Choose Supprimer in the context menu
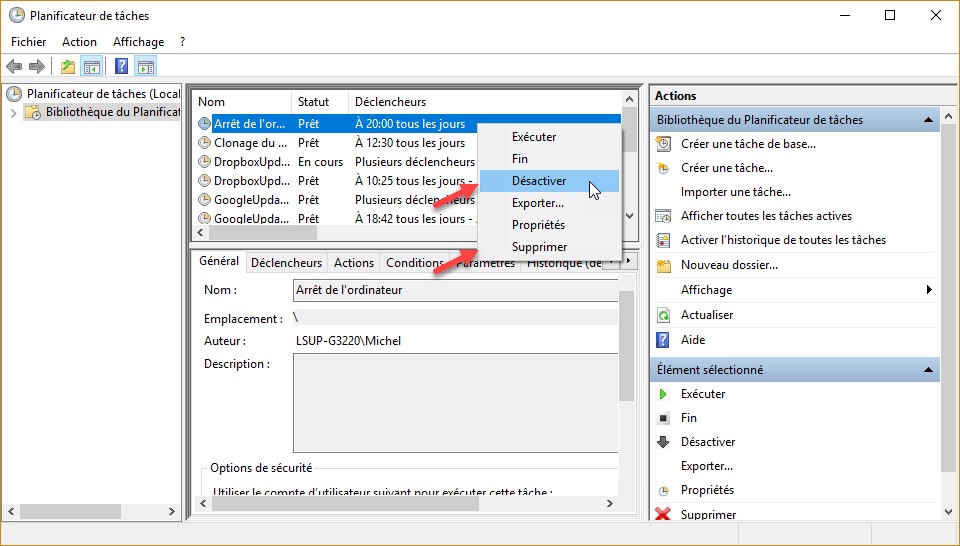The image size is (960, 546). click(539, 247)
